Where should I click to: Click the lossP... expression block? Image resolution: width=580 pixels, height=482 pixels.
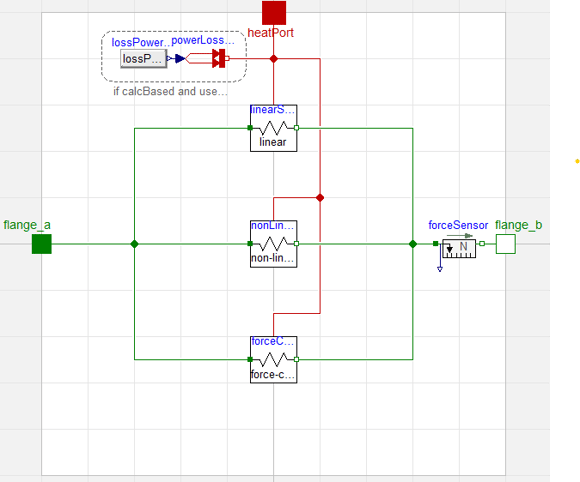click(x=144, y=59)
